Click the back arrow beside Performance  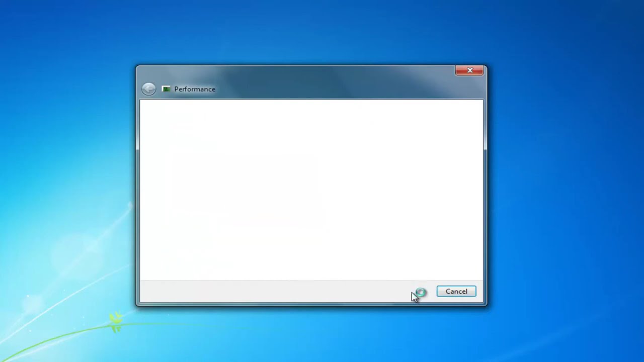click(x=148, y=89)
